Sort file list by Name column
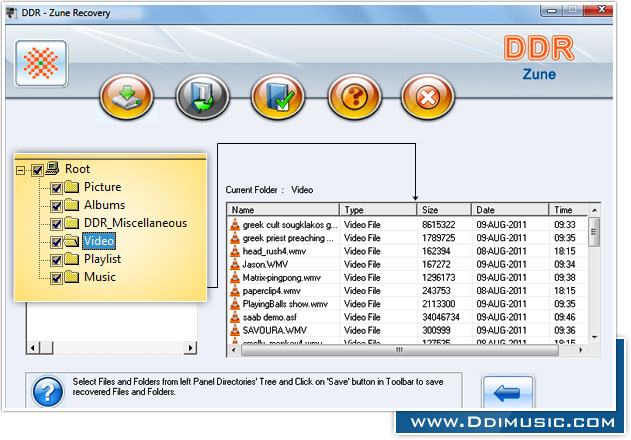 [x=283, y=210]
